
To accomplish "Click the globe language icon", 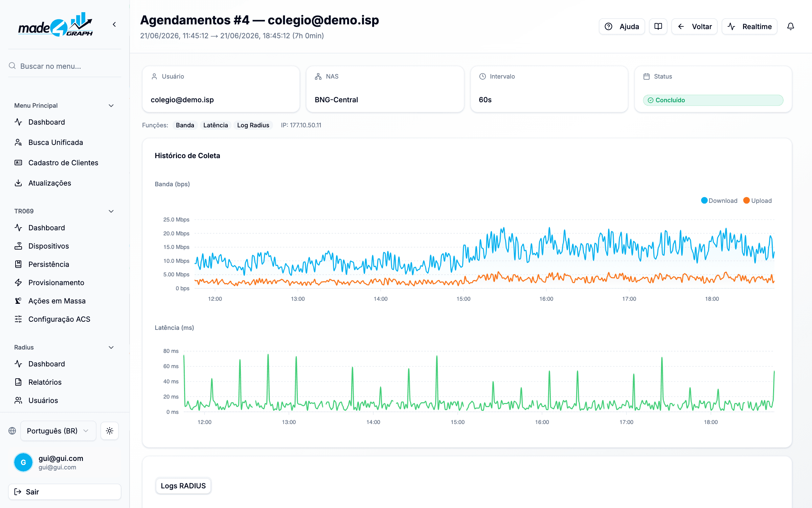I will pos(12,431).
